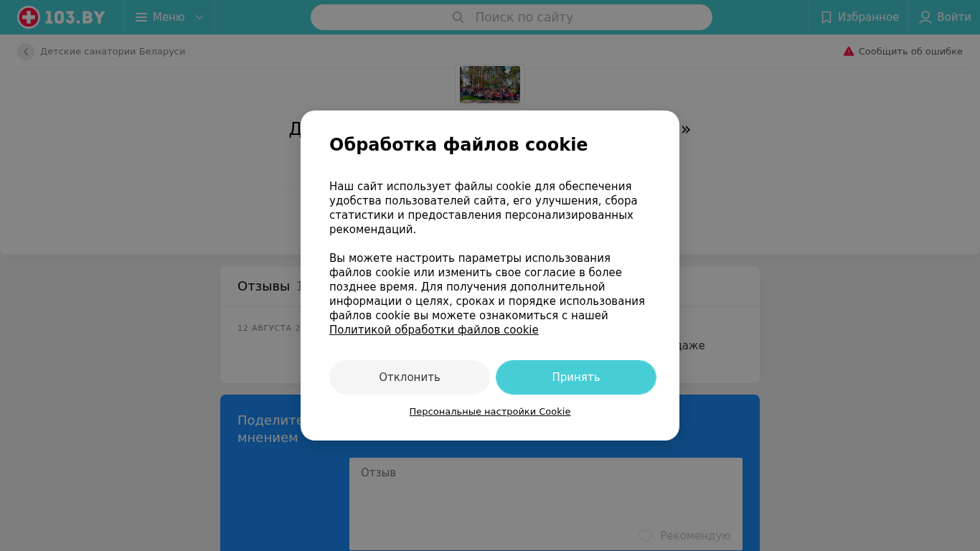Click the 103.BY red cross logo

tap(29, 17)
